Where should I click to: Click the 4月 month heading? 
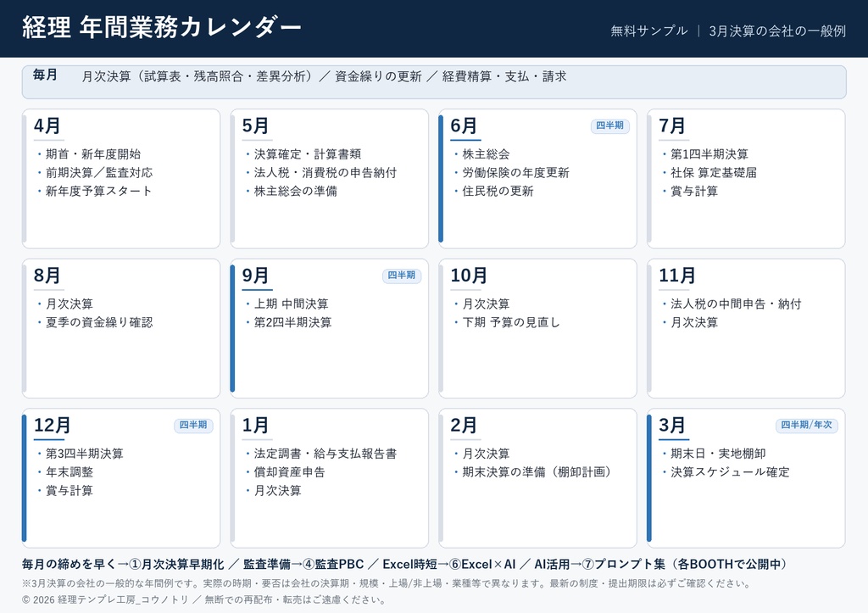point(47,125)
